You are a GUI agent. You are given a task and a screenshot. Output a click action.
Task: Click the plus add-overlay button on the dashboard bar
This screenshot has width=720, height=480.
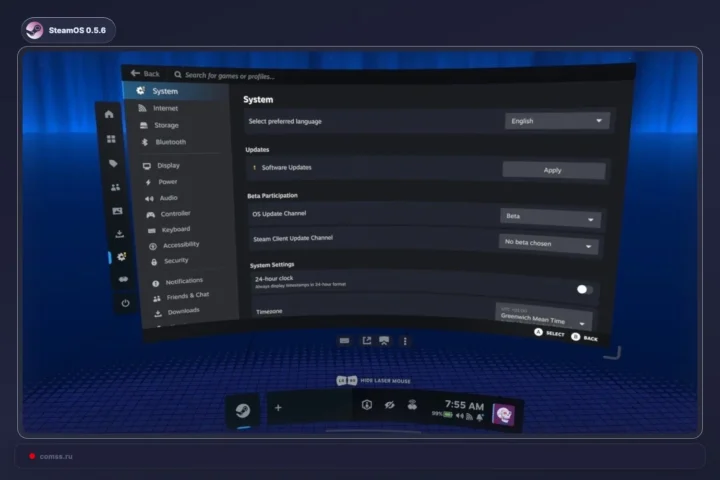[278, 407]
